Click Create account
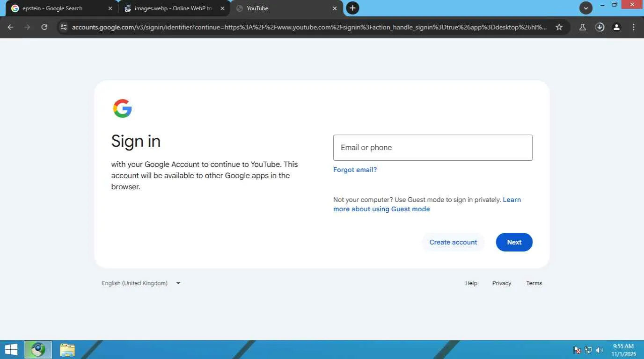The image size is (644, 359). point(453,242)
